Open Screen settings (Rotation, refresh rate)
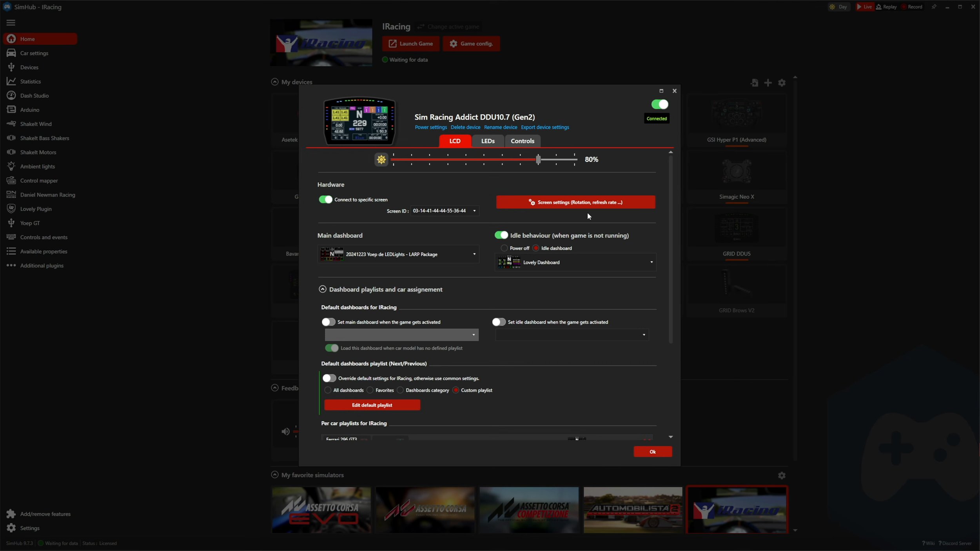980x551 pixels. point(575,202)
